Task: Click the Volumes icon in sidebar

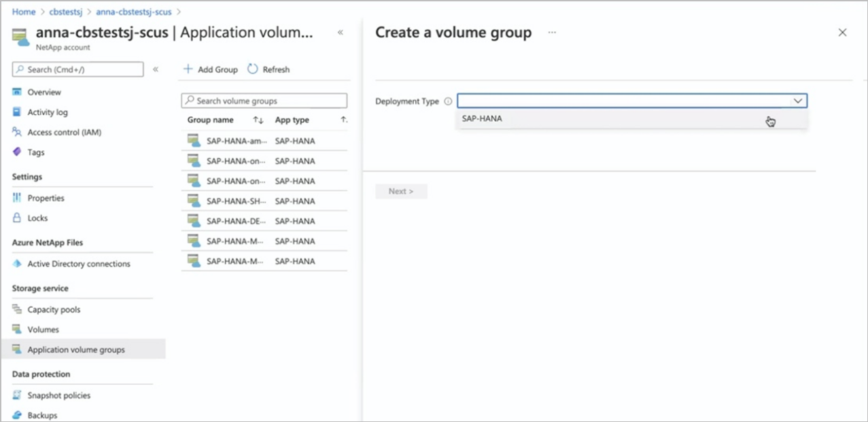Action: pos(17,330)
